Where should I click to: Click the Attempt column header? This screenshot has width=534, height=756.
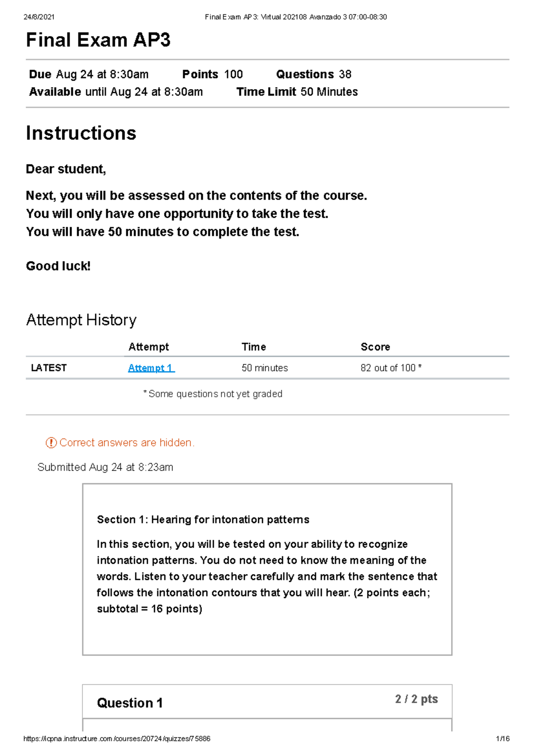(149, 347)
